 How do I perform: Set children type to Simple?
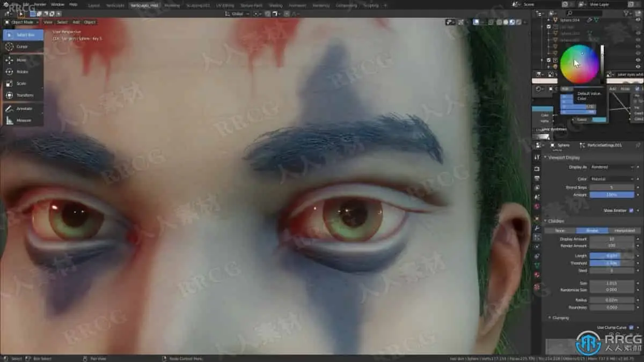coord(591,230)
